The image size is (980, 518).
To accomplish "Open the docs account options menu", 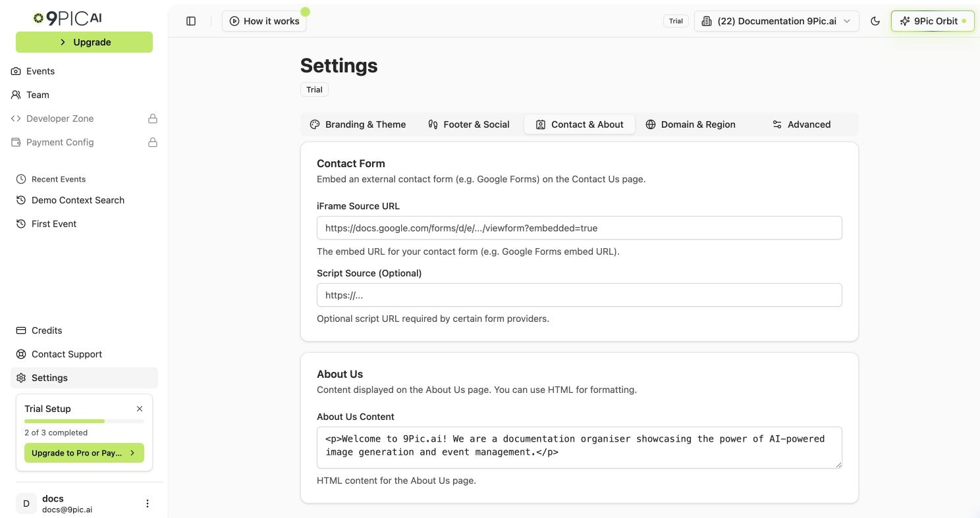I will [x=148, y=504].
